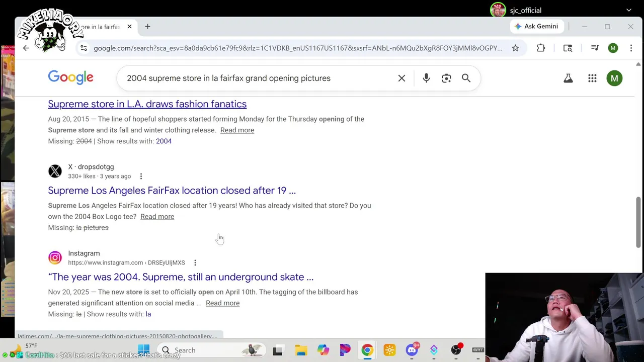This screenshot has height=362, width=644.
Task: Click the Chrome address bar URL
Action: pos(298,48)
